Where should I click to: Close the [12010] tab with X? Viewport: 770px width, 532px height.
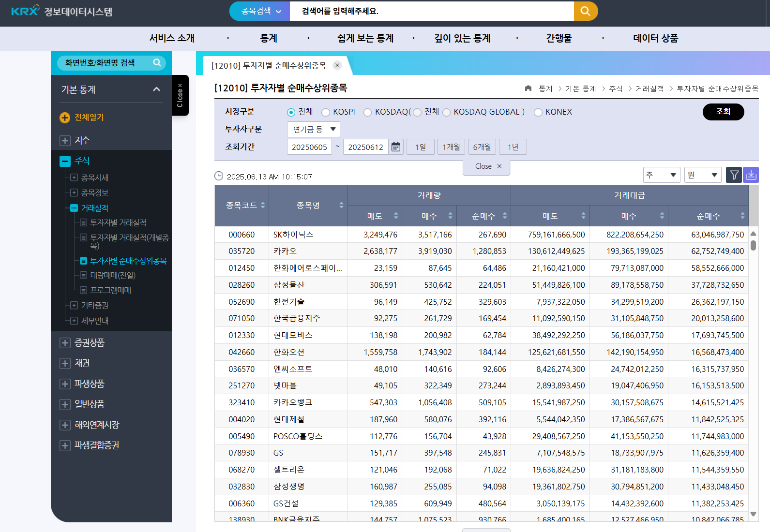coord(337,65)
